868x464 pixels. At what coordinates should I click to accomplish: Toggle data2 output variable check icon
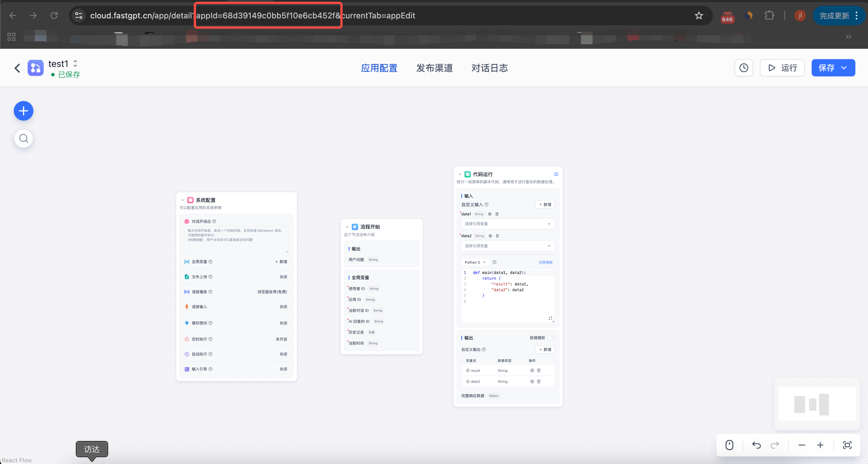(468, 382)
